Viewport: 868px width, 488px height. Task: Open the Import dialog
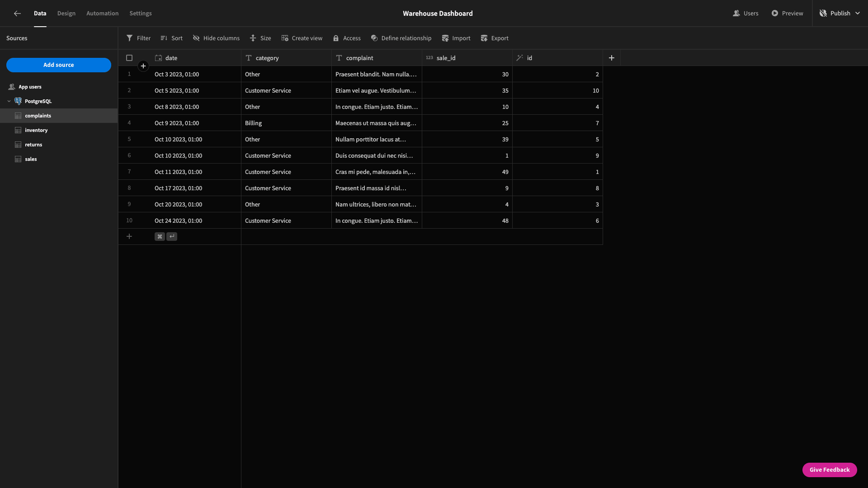tap(456, 38)
